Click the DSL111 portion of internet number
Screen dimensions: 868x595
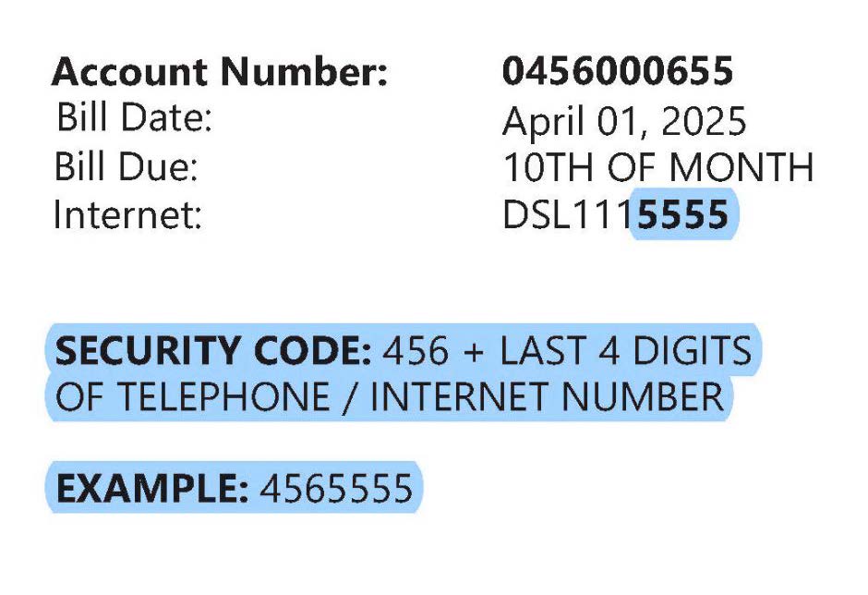tap(569, 214)
